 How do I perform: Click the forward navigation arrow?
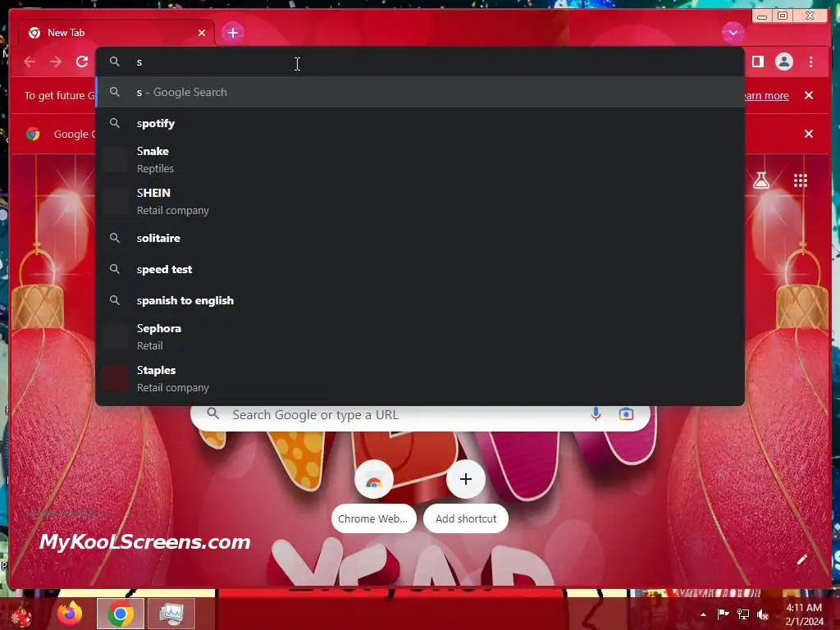[56, 62]
